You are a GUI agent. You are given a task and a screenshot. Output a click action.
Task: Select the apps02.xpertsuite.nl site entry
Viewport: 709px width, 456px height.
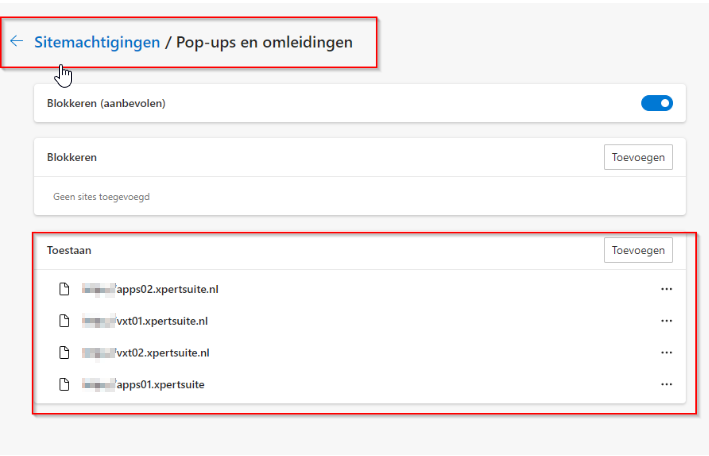coord(167,290)
